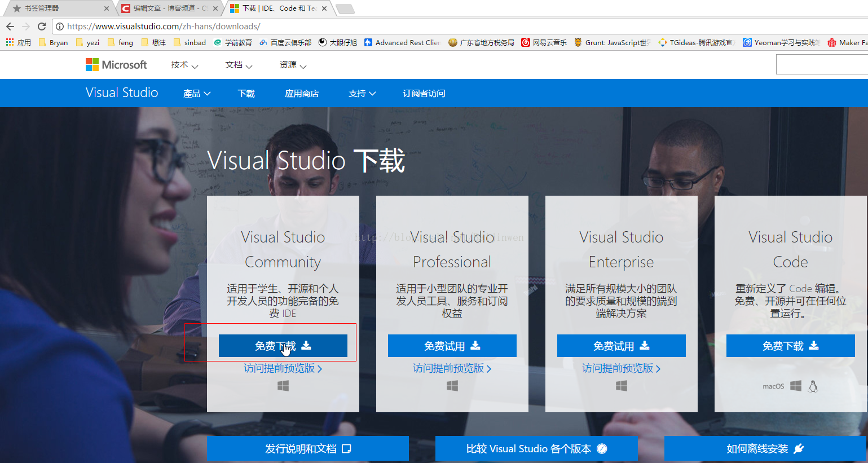Image resolution: width=868 pixels, height=463 pixels.
Task: Open the yezi bookmark folder
Action: [88, 42]
